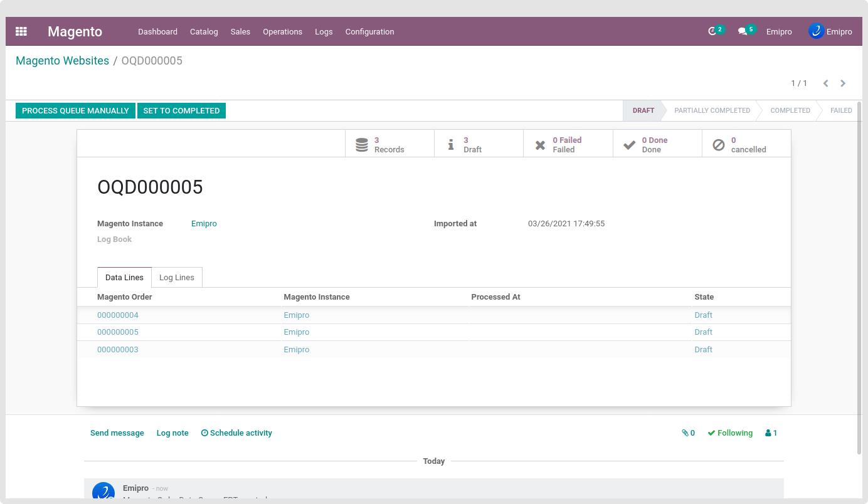Sort by Magento Order column header
This screenshot has height=504, width=868.
pos(125,297)
